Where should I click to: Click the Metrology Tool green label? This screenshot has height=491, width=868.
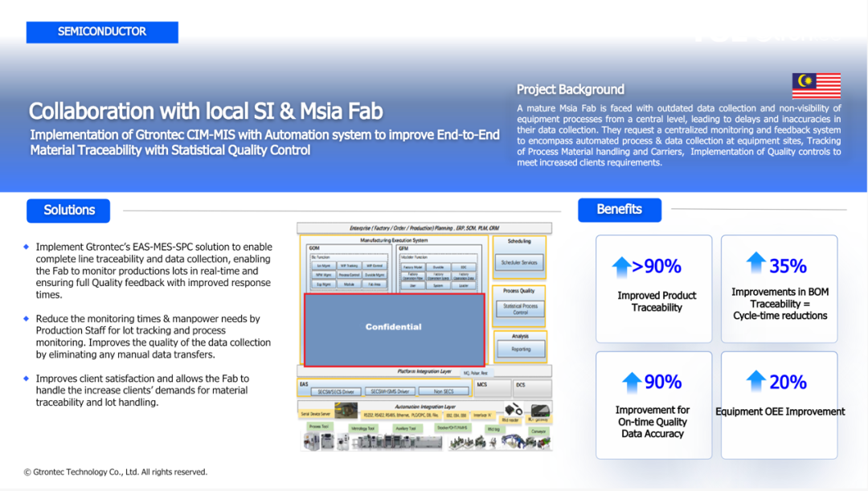point(362,428)
